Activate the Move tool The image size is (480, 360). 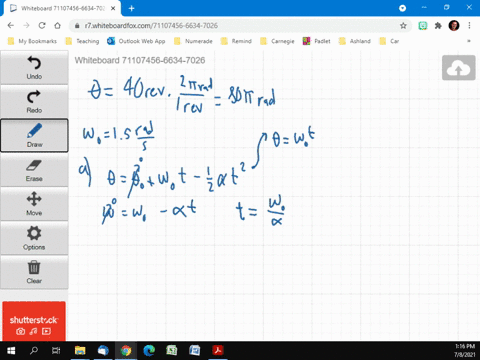pos(34,204)
